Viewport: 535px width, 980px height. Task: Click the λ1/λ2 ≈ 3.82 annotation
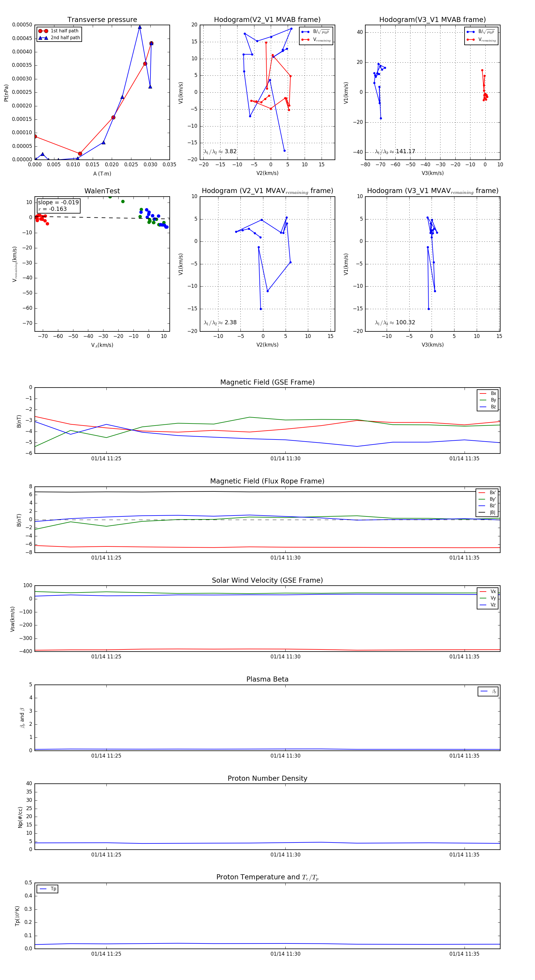[x=220, y=151]
